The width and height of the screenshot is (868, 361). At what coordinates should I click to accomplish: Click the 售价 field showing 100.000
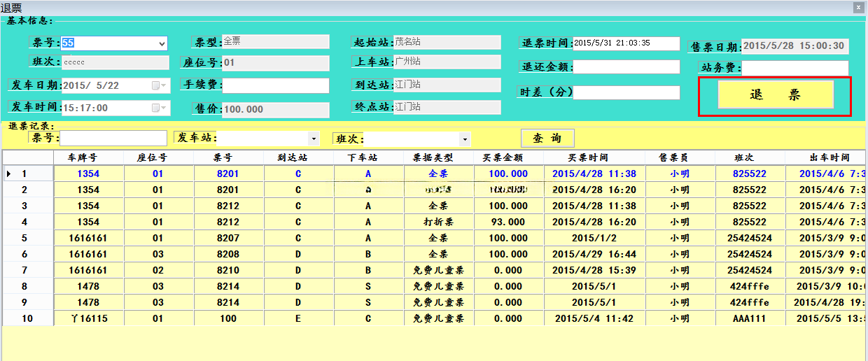click(x=276, y=110)
